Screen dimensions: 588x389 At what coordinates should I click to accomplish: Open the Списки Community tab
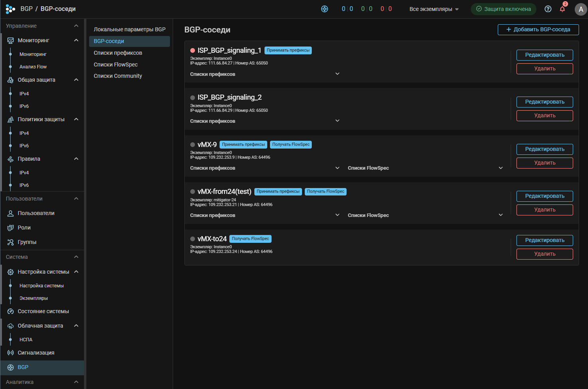pyautogui.click(x=118, y=76)
